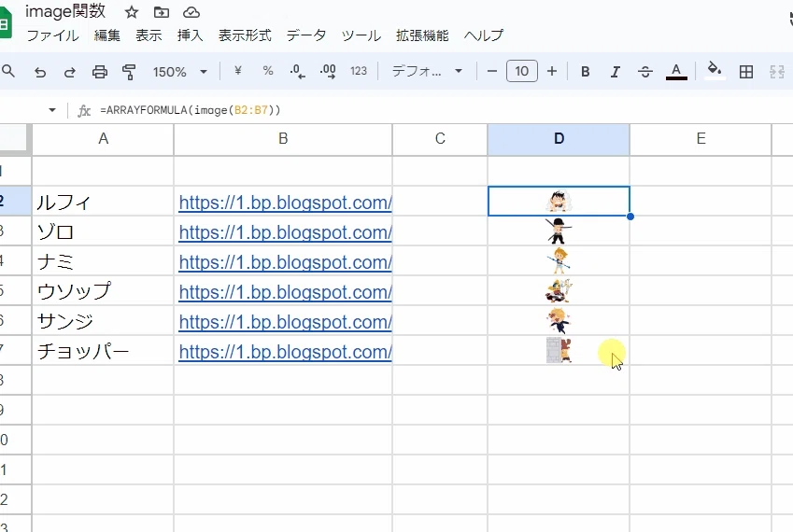Open the name box dropdown arrow
The width and height of the screenshot is (793, 532).
pyautogui.click(x=52, y=109)
